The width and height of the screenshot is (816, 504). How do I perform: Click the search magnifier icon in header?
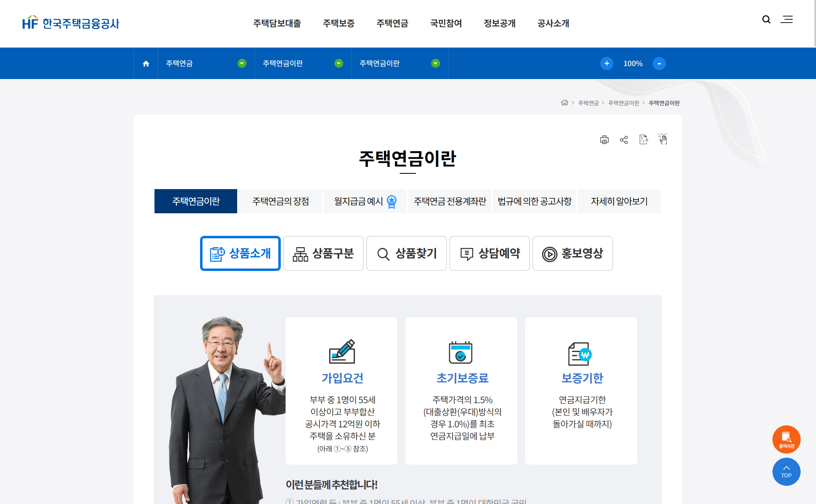pos(766,19)
